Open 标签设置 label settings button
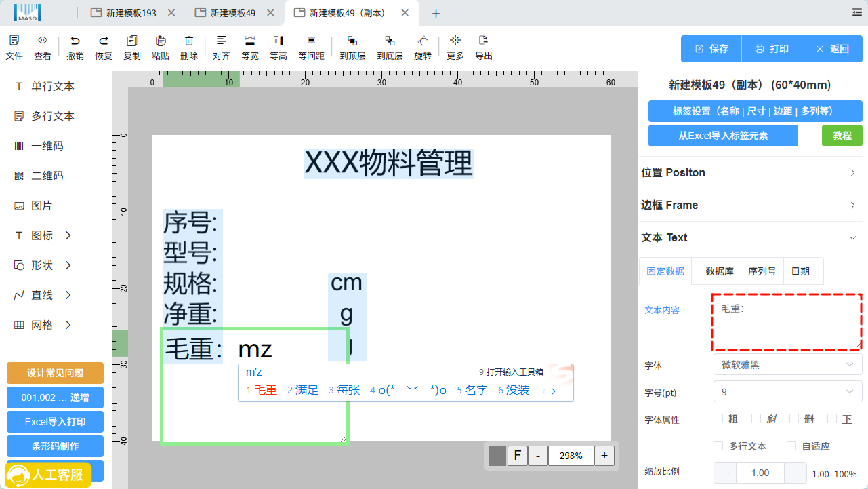 (756, 111)
